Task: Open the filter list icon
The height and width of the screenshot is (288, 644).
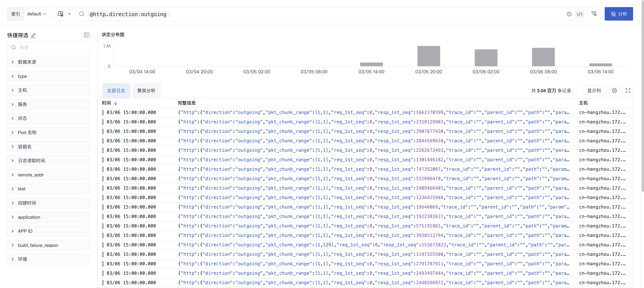Action: pos(594,14)
